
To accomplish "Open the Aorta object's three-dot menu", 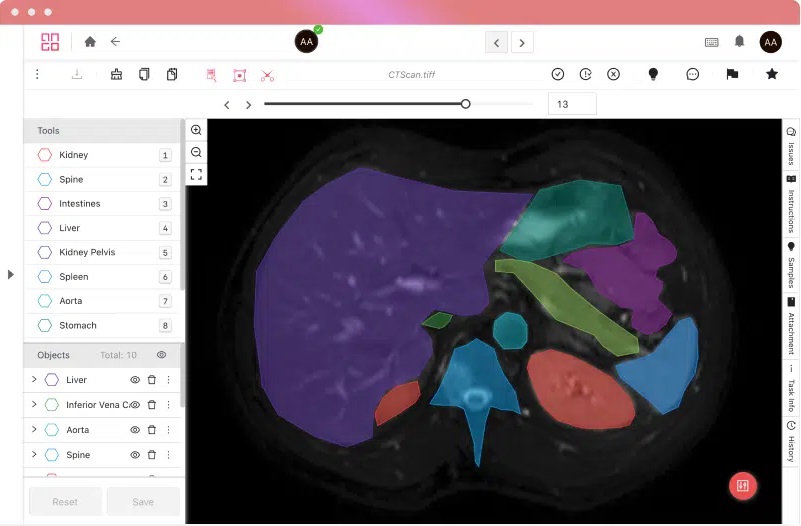I will click(168, 430).
